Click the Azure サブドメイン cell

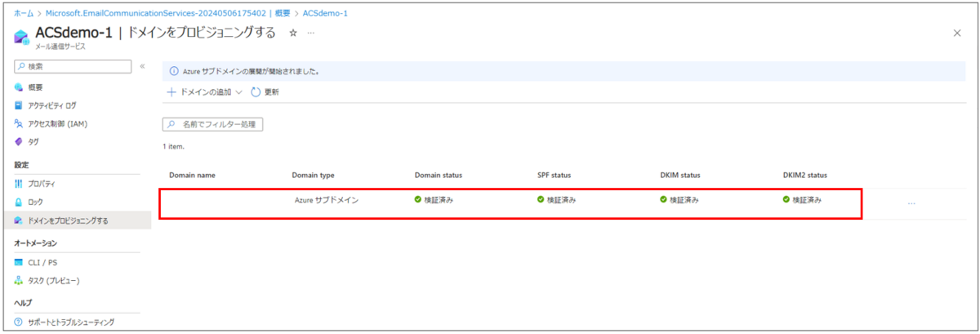click(325, 199)
